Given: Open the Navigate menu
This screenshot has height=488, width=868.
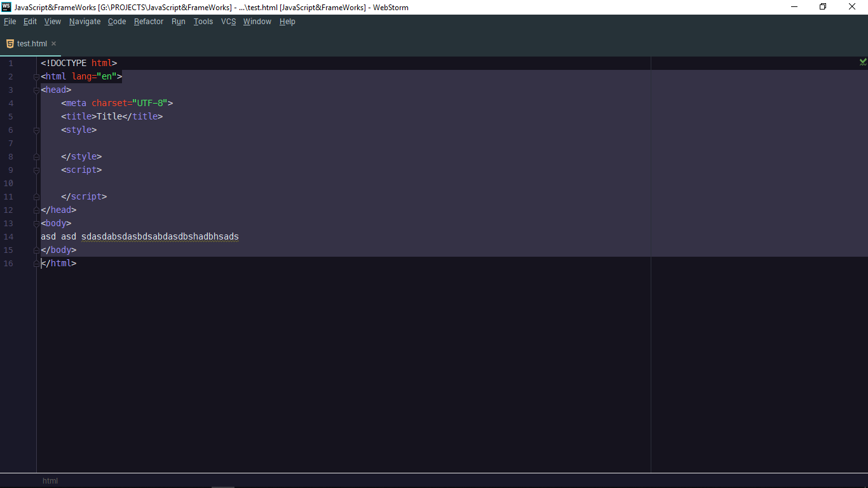Looking at the screenshot, I should pyautogui.click(x=85, y=21).
